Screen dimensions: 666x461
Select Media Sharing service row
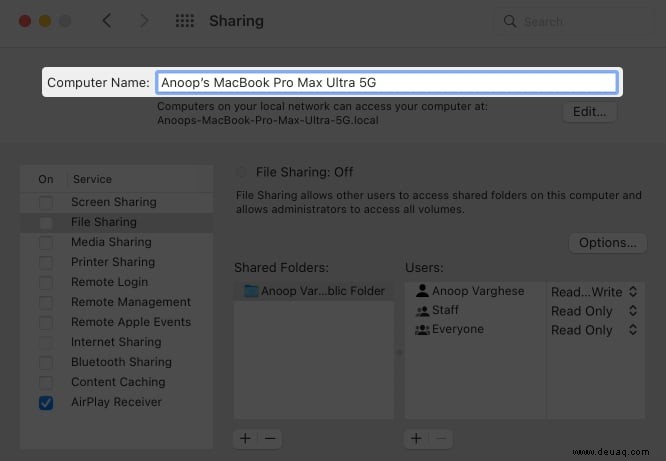click(x=116, y=242)
